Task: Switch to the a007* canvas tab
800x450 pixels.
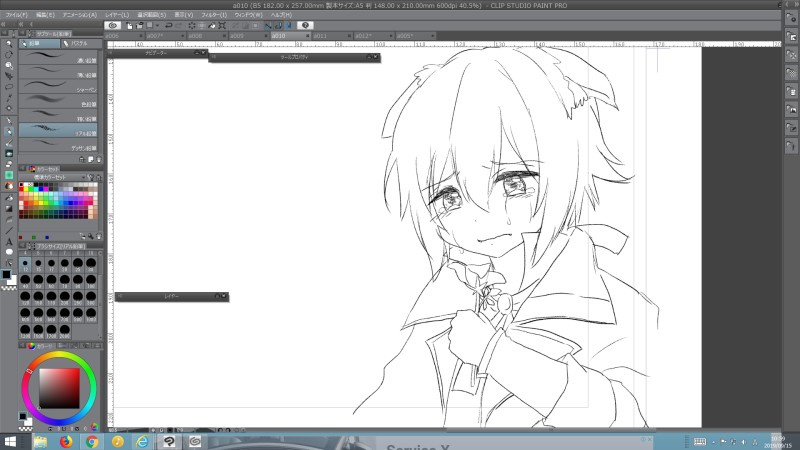Action: [x=164, y=36]
